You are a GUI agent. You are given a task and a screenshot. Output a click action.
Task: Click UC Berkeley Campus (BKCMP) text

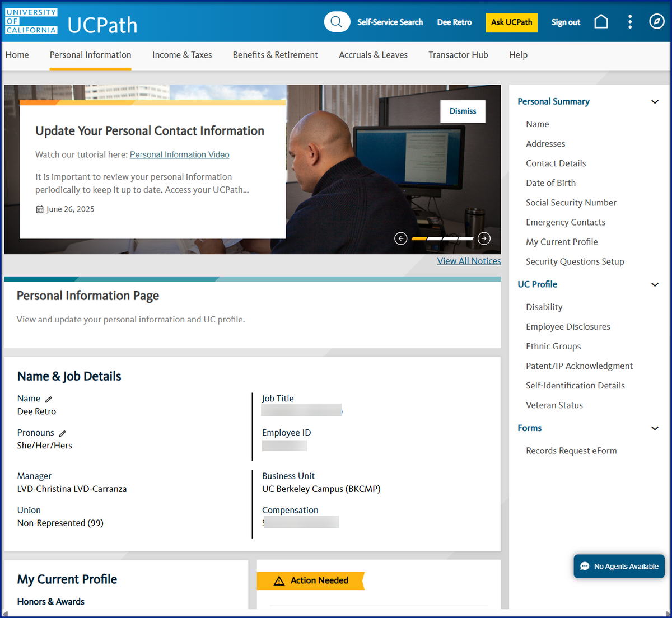point(321,489)
